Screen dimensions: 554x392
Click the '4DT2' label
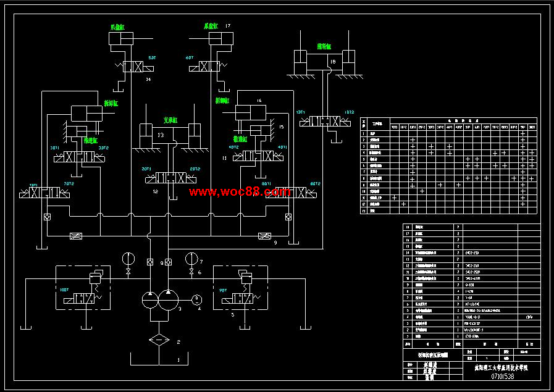(x=234, y=148)
